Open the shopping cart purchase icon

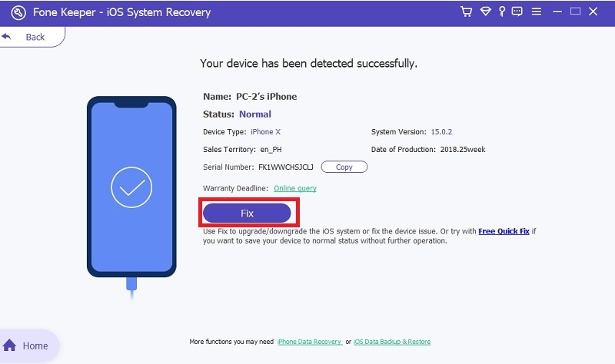(466, 12)
